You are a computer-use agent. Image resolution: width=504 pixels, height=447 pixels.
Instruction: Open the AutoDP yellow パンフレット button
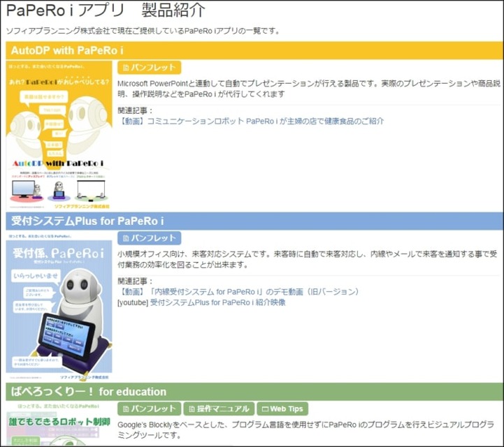coord(149,68)
